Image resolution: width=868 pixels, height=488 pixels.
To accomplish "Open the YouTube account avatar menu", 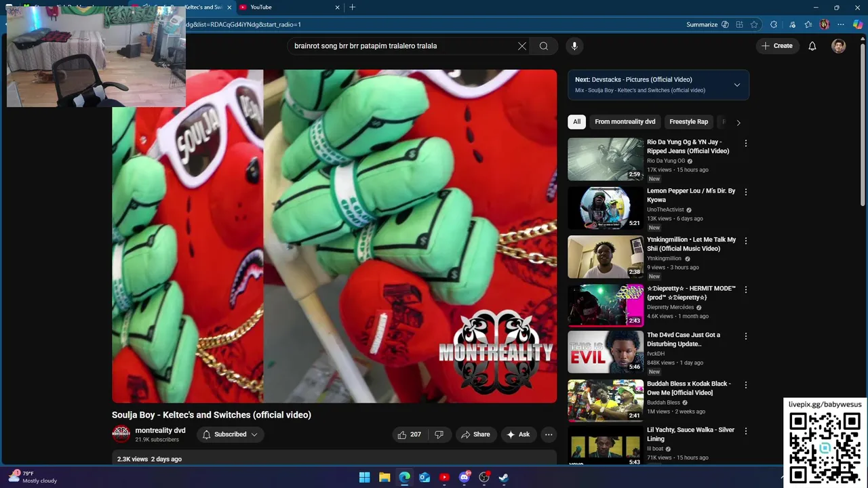I will [x=839, y=46].
